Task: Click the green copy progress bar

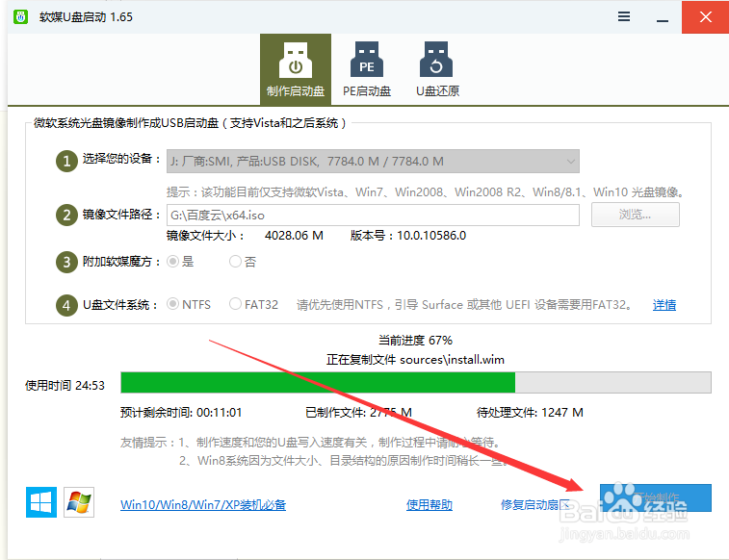Action: (x=416, y=383)
